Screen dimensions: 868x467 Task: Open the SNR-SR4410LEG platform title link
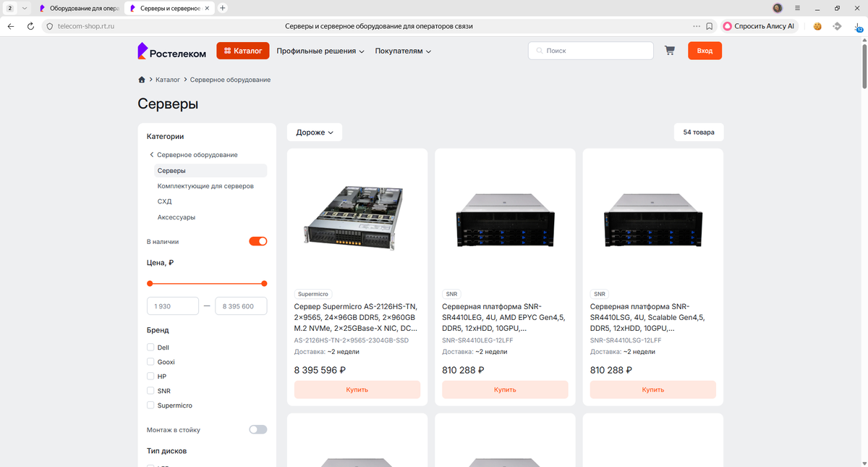pos(503,317)
